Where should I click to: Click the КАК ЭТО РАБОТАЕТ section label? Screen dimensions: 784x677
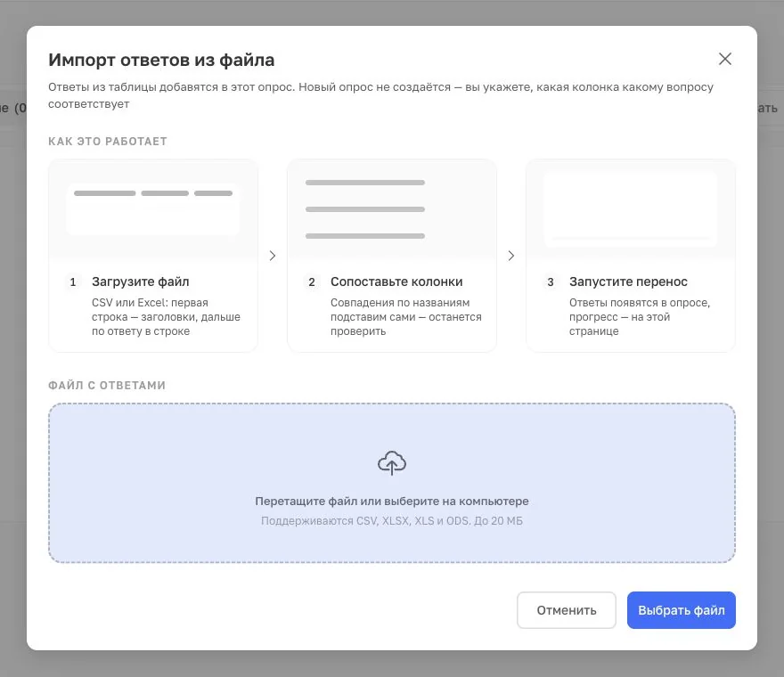point(108,142)
